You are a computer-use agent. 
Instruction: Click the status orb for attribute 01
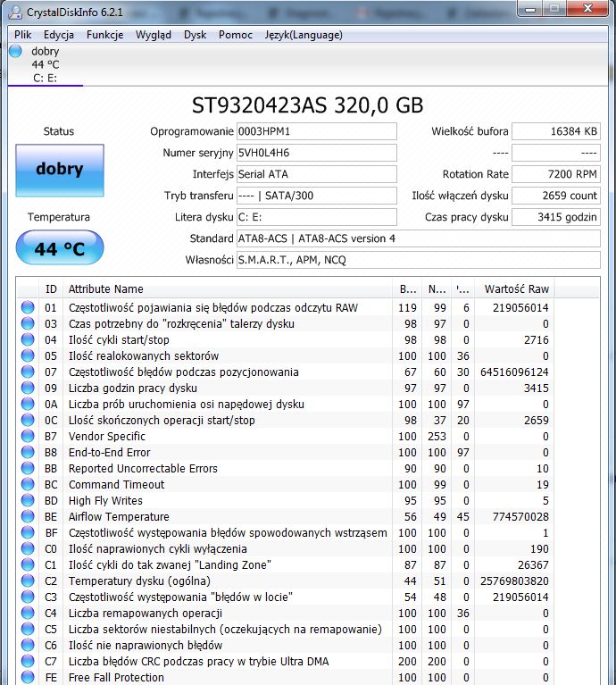pos(28,307)
